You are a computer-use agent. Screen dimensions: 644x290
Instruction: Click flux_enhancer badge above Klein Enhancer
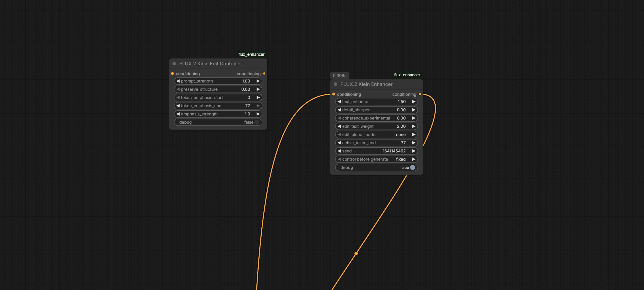[407, 75]
